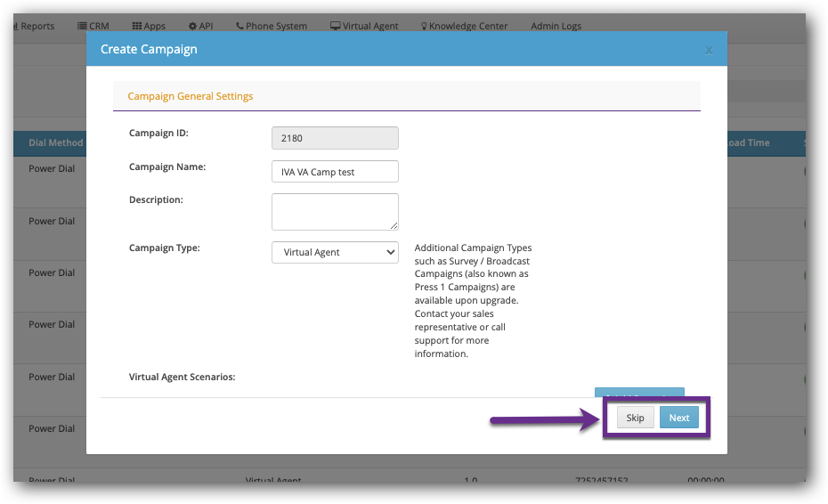Click the Next button

(679, 418)
